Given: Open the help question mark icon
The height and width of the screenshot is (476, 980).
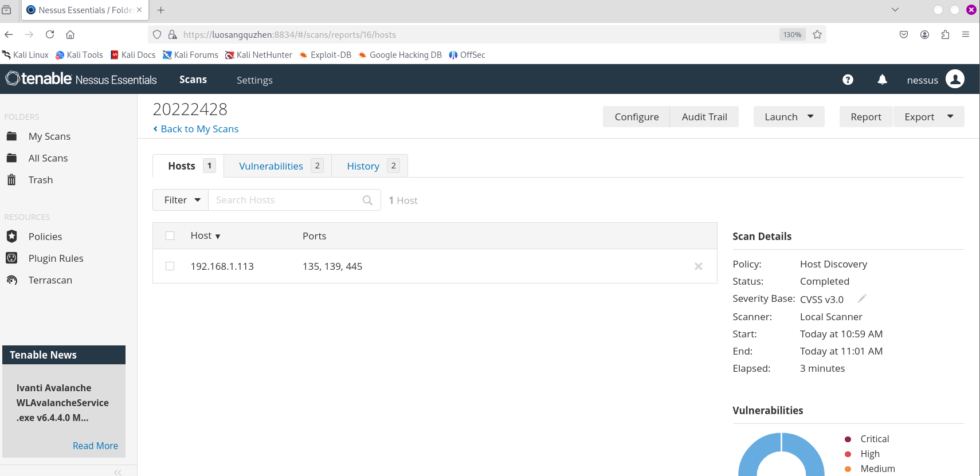Looking at the screenshot, I should tap(848, 80).
